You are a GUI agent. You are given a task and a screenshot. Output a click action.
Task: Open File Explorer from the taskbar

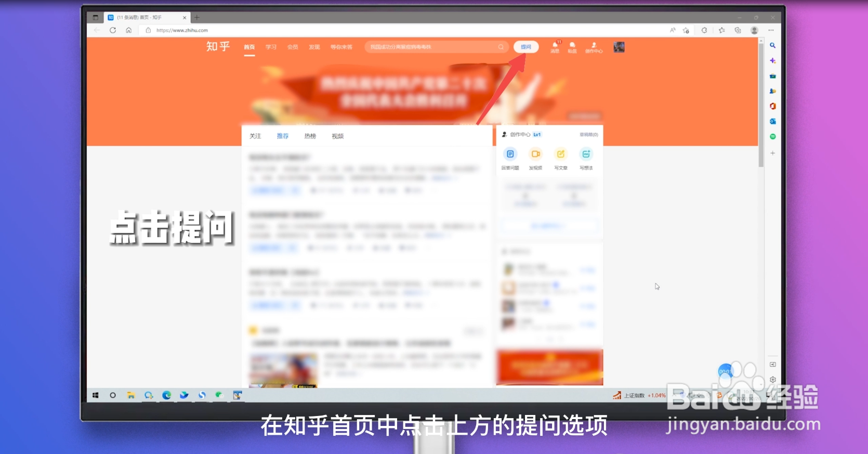point(131,396)
